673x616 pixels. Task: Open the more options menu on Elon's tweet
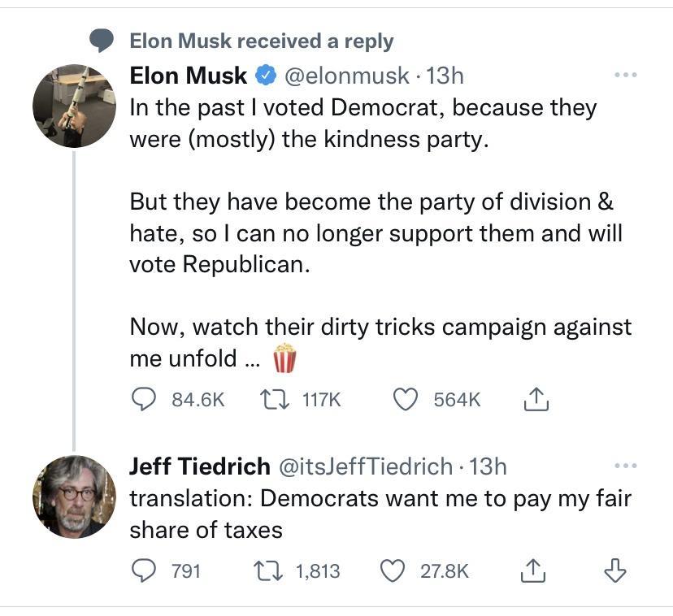coord(626,73)
